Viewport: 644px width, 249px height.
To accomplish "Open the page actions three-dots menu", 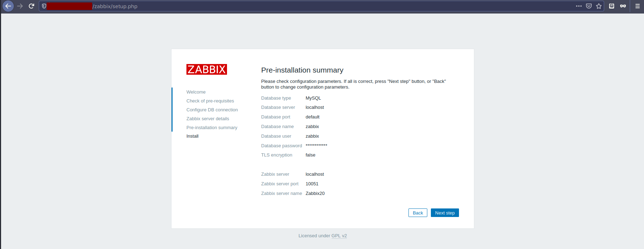I will (579, 6).
